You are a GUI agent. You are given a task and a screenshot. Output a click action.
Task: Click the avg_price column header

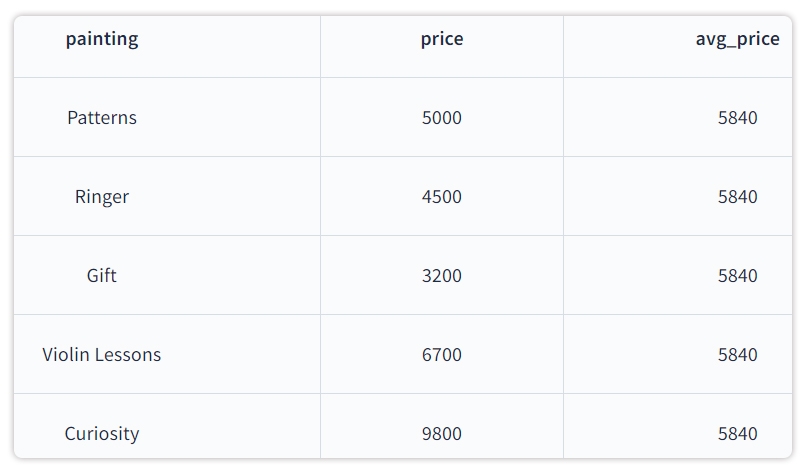pyautogui.click(x=737, y=40)
